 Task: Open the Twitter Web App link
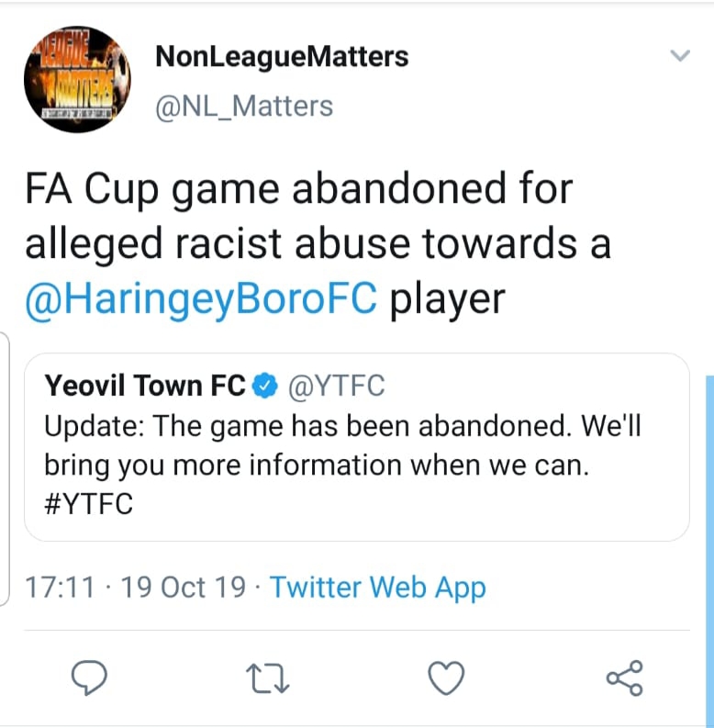click(378, 588)
